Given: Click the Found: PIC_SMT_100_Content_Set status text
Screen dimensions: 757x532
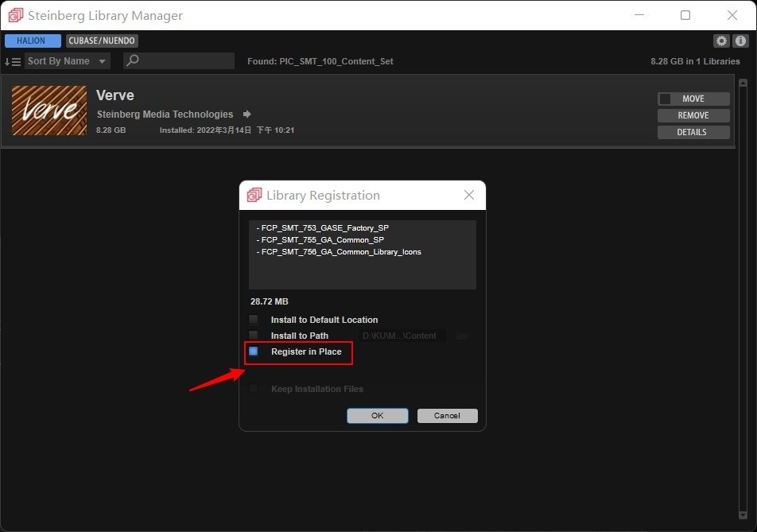Looking at the screenshot, I should 320,61.
